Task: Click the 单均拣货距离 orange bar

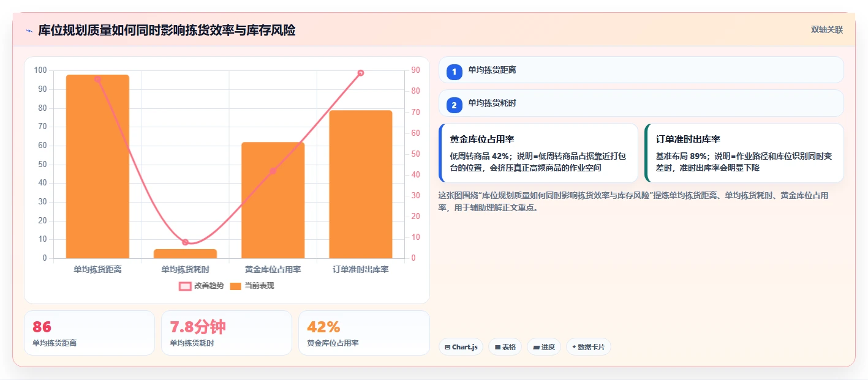Action: tap(97, 166)
